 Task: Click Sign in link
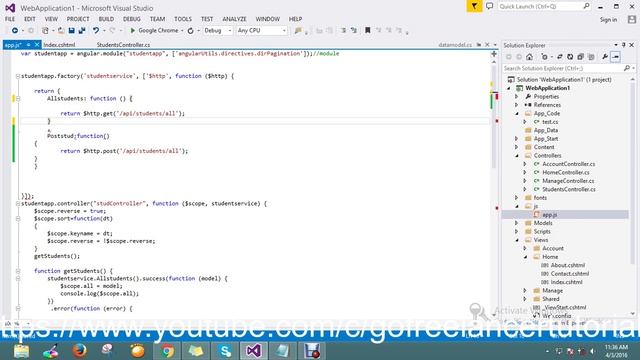(x=608, y=20)
